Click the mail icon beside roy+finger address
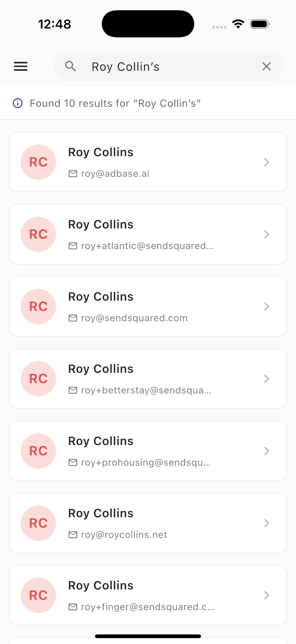Screen dimensions: 296x644 (x=73, y=607)
